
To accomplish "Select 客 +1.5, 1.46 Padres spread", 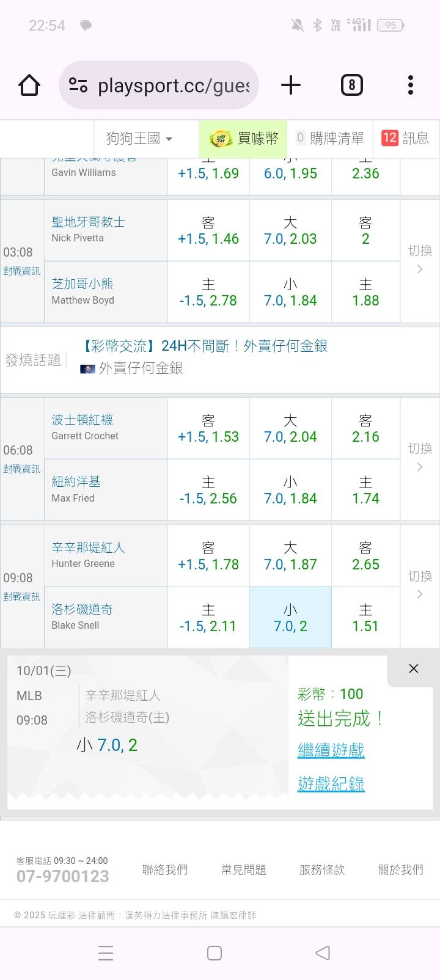I will coord(208,231).
